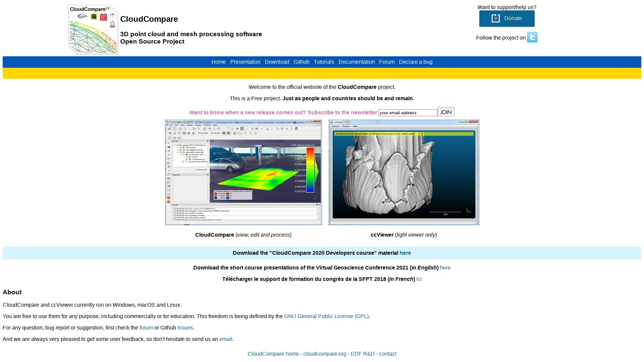Open GNU General Public License (GPL) link
The width and height of the screenshot is (644, 362).
[x=326, y=316]
